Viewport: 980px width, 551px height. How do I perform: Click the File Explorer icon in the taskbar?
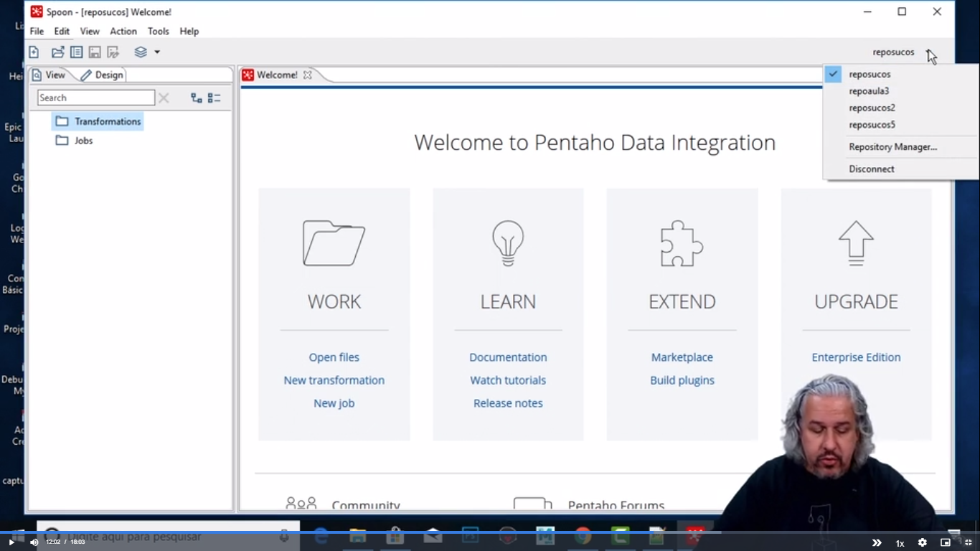coord(357,535)
